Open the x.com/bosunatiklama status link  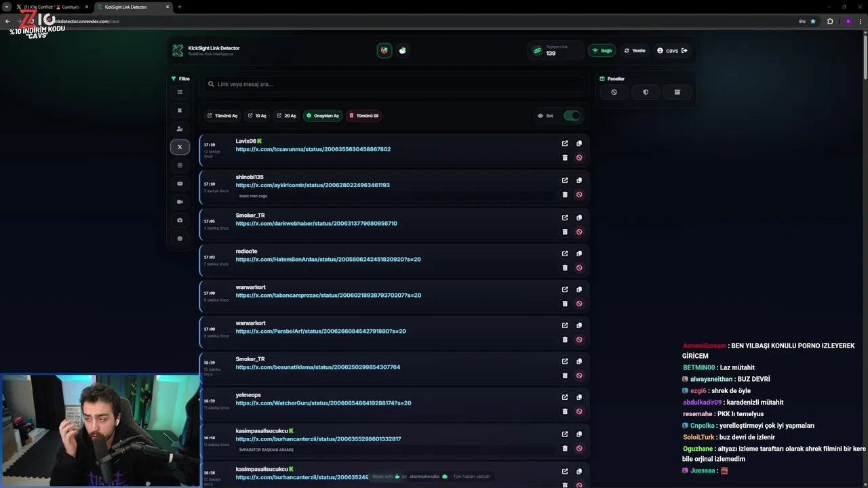click(x=318, y=367)
